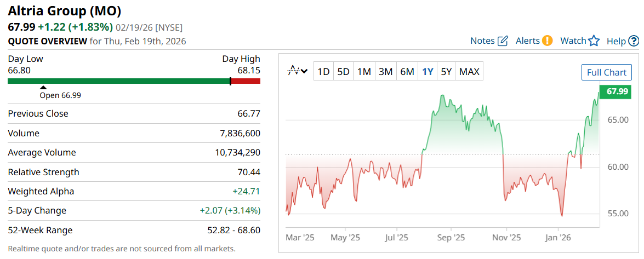The image size is (644, 259).
Task: Click the 67.99 price label on chart
Action: 617,91
